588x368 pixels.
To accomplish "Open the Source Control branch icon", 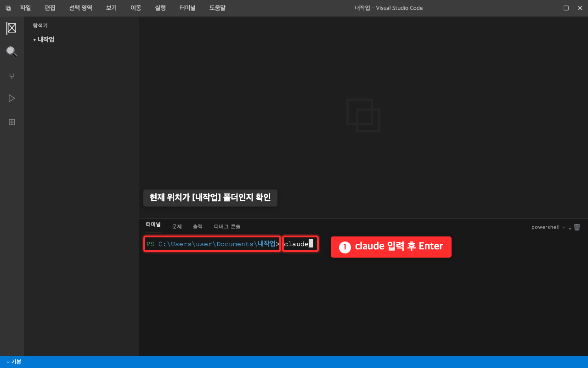I will [11, 76].
